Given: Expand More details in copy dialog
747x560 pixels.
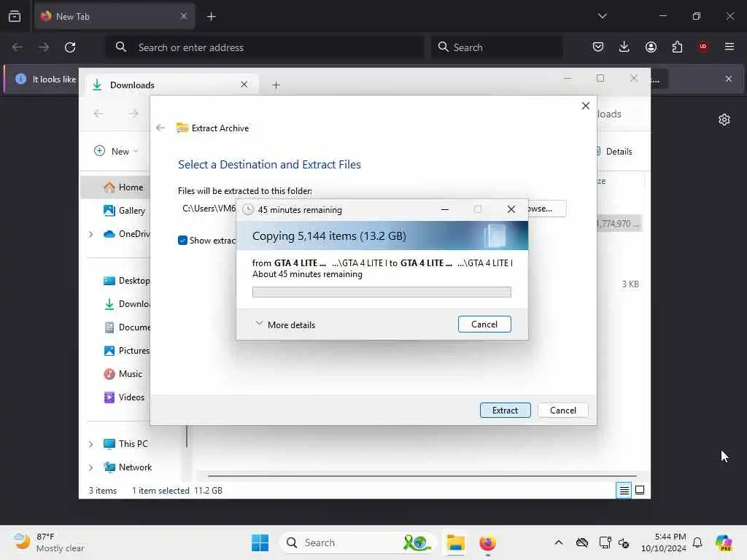Looking at the screenshot, I should pos(285,324).
